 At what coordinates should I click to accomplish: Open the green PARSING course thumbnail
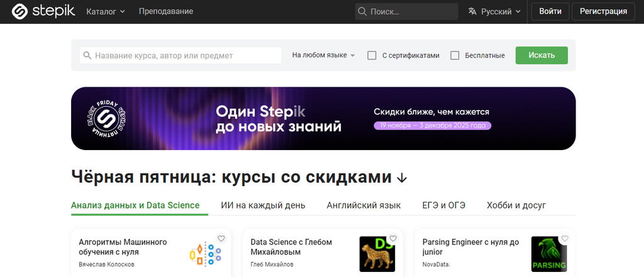549,254
